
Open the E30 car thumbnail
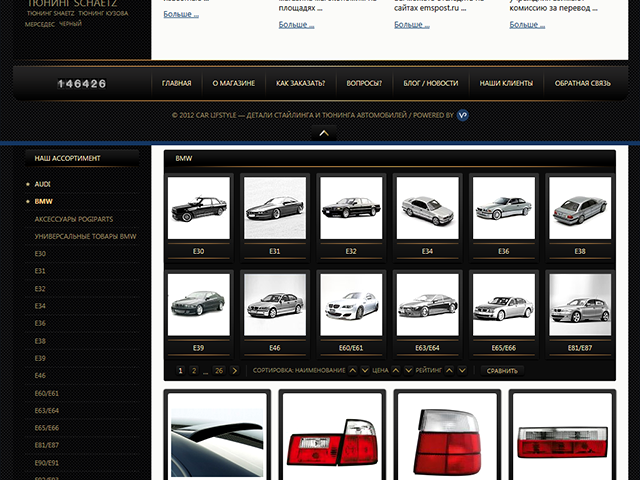(199, 208)
